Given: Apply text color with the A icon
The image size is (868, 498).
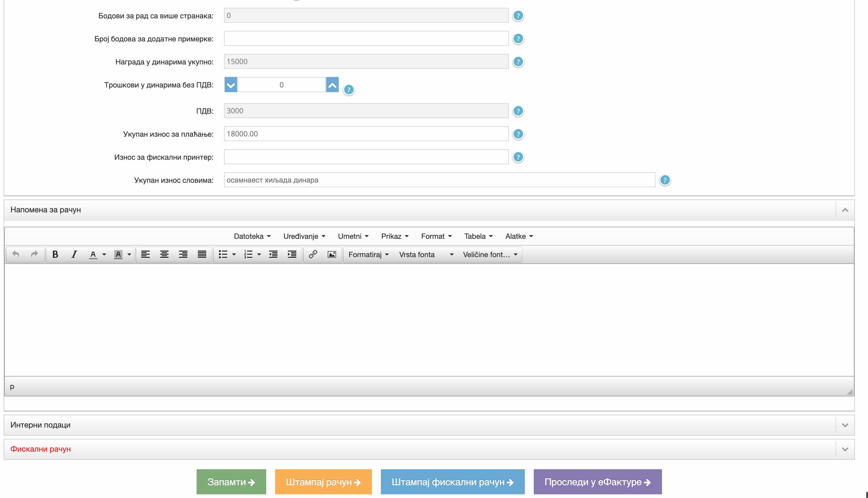Looking at the screenshot, I should coord(93,254).
